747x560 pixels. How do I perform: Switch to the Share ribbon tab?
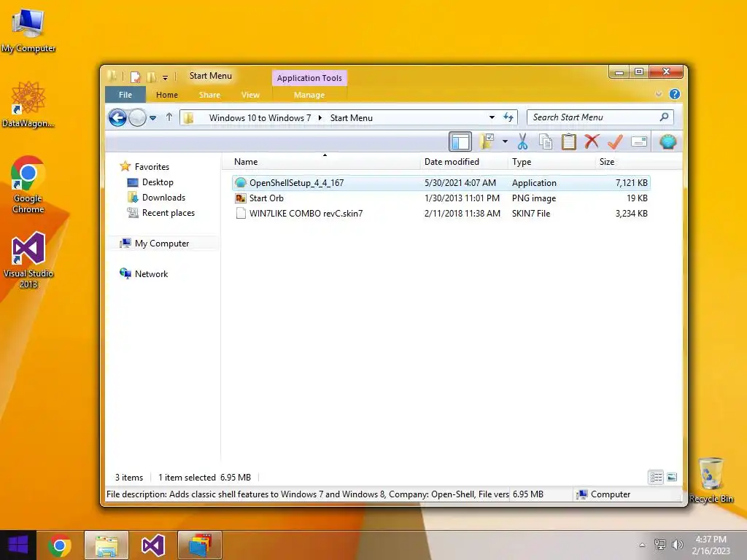(x=209, y=95)
